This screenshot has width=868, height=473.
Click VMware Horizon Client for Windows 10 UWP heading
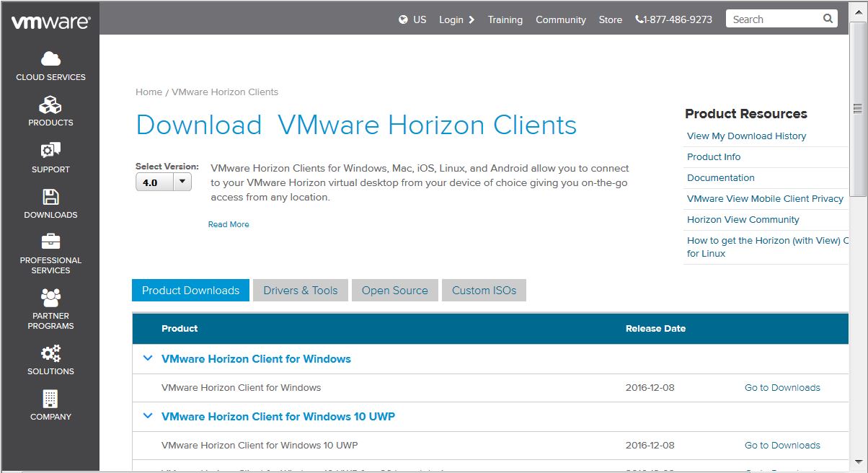[x=278, y=416]
